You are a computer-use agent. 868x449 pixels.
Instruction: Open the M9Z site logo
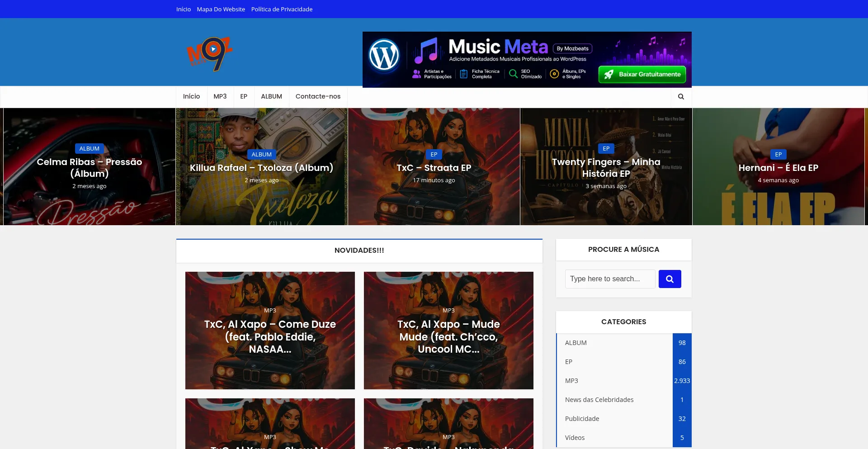[209, 54]
